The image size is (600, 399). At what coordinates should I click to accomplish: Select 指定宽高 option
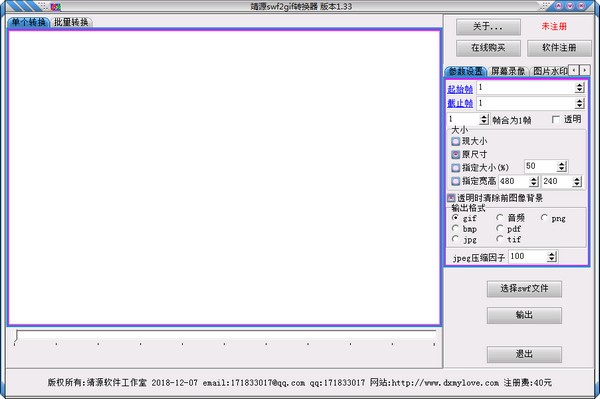coord(455,181)
